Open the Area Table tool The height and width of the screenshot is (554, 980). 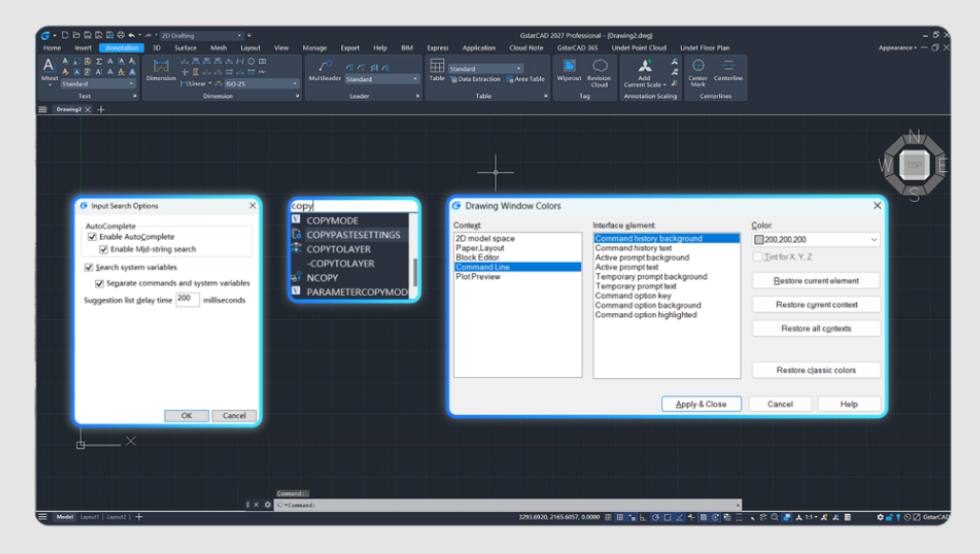[x=526, y=79]
